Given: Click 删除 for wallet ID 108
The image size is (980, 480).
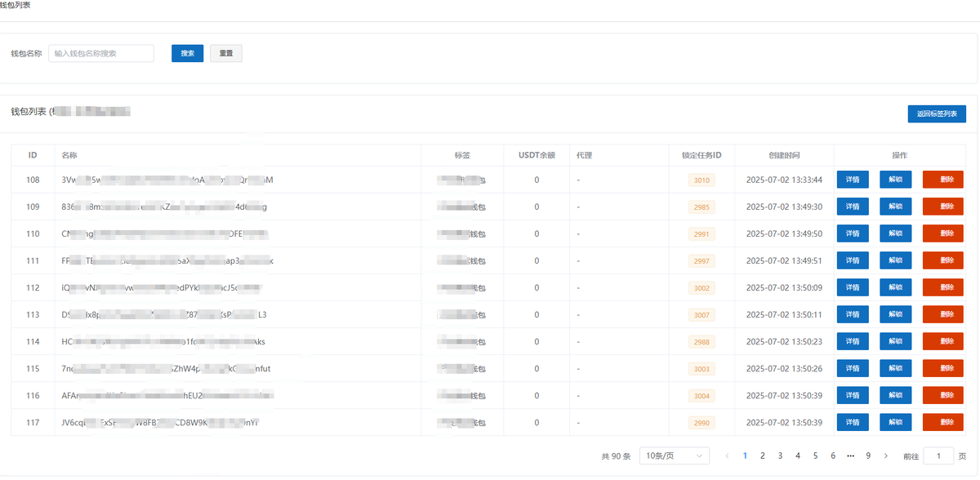Looking at the screenshot, I should click(943, 180).
